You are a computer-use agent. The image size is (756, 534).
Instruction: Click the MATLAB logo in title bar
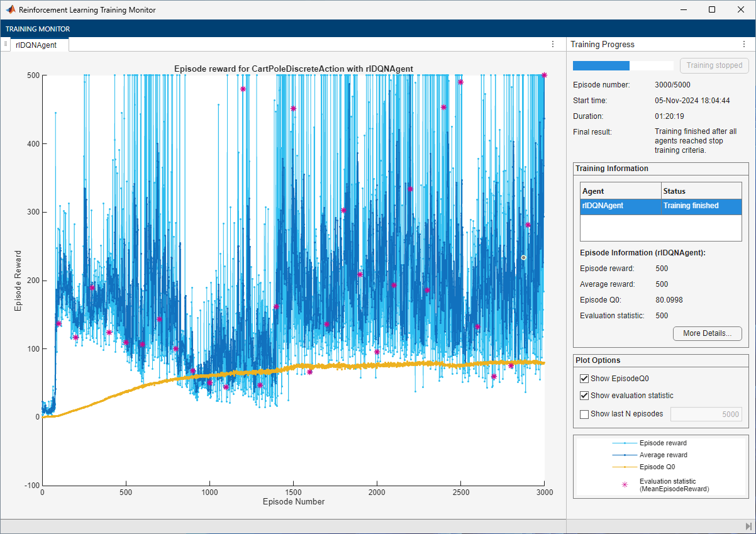coord(11,9)
